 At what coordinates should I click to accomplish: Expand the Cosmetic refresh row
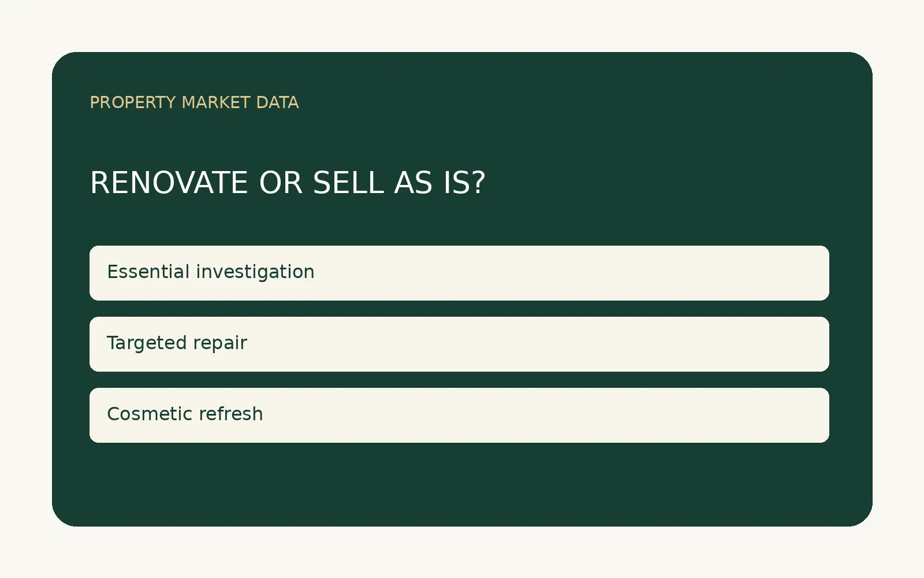[459, 415]
